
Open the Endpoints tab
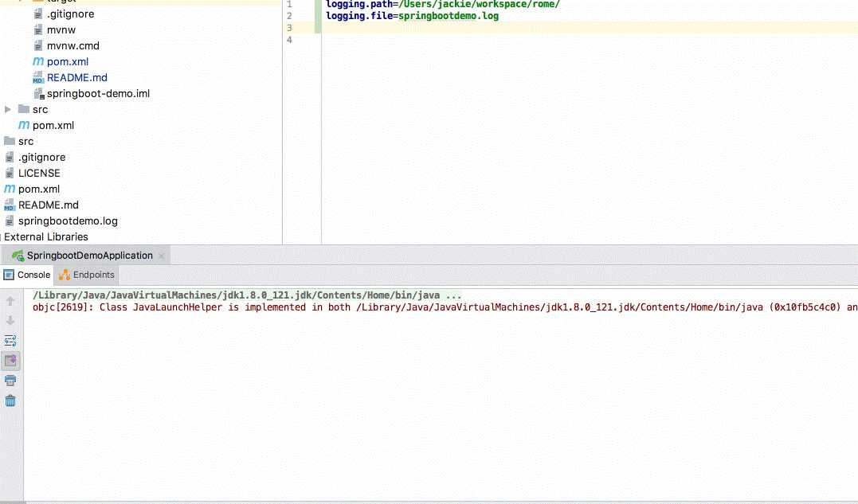(87, 275)
